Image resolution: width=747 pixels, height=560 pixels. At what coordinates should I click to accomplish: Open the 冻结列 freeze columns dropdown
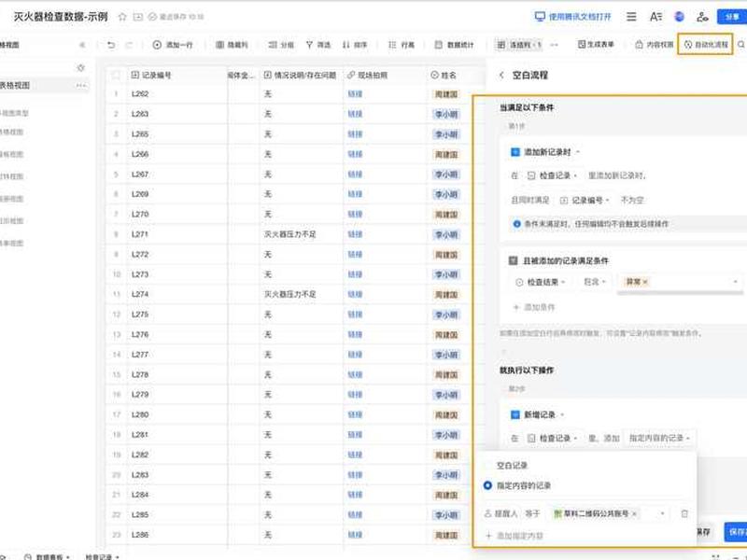point(519,45)
